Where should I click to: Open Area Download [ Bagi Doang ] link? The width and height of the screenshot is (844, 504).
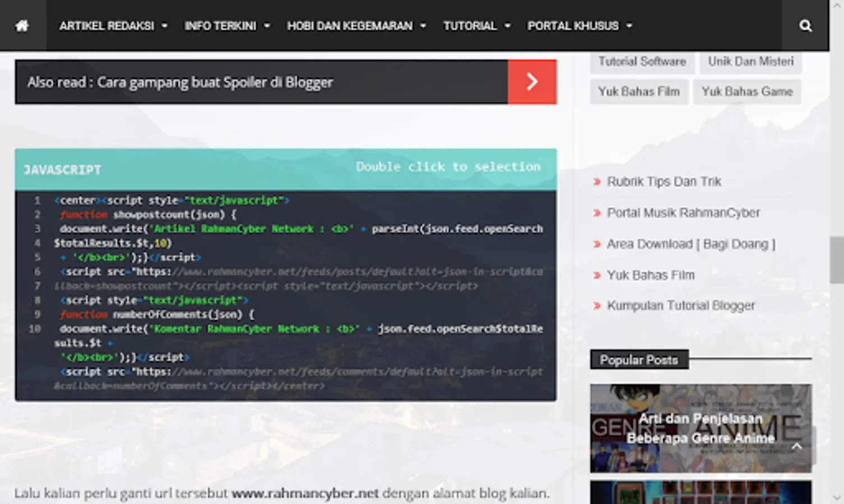(x=691, y=244)
